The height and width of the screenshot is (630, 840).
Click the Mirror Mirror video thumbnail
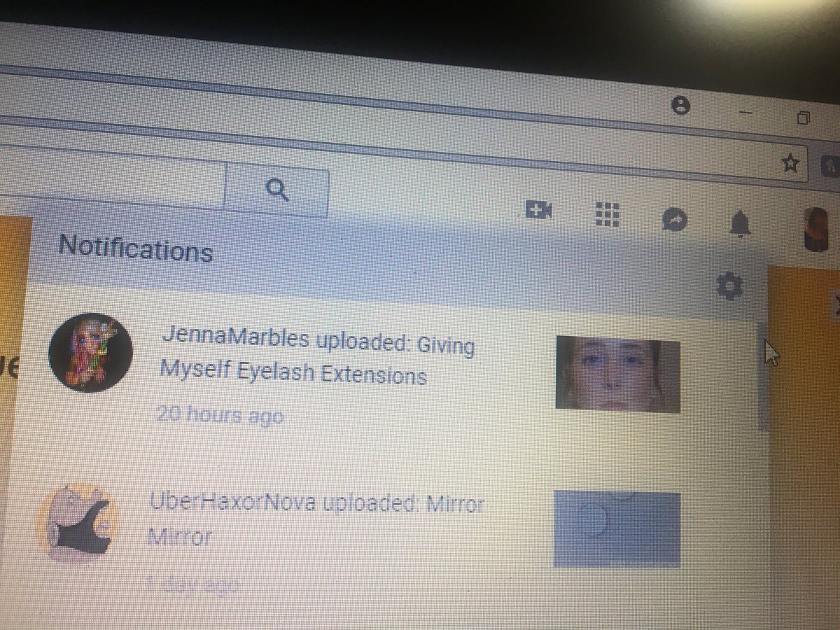pos(617,528)
